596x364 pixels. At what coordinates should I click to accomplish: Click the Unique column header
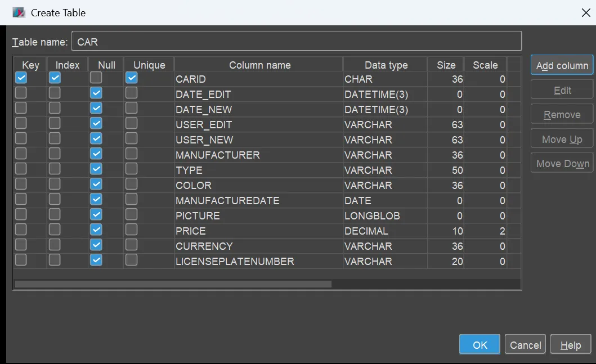pos(149,65)
